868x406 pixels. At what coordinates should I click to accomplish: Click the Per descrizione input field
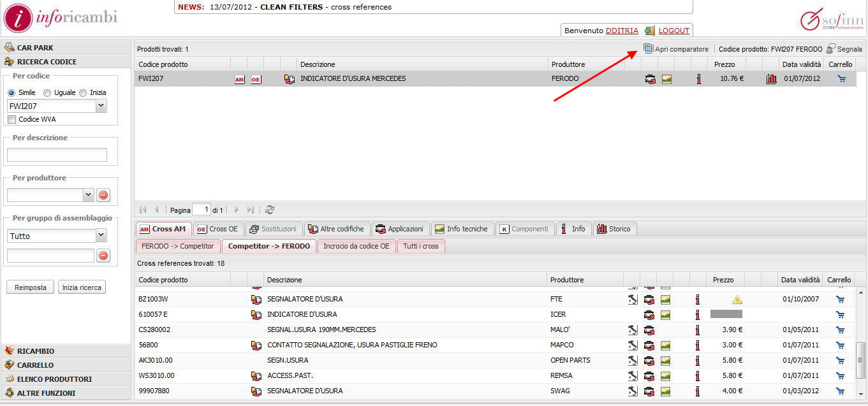tap(57, 155)
